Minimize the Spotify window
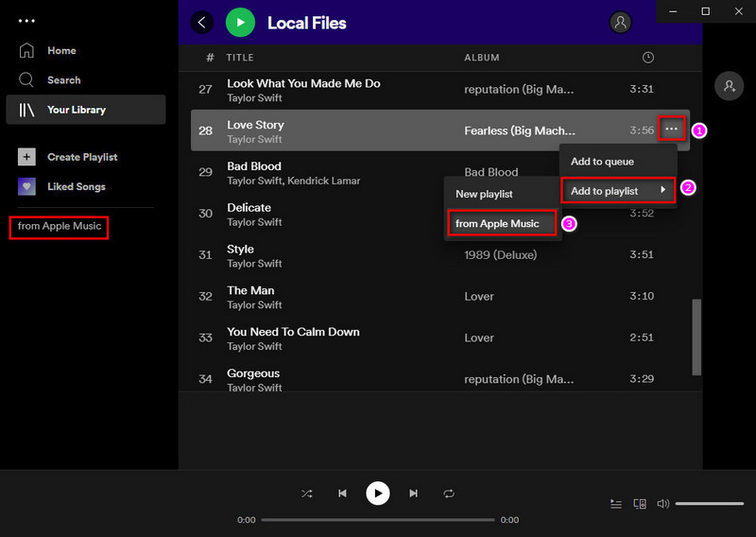Image resolution: width=756 pixels, height=537 pixels. pos(673,11)
